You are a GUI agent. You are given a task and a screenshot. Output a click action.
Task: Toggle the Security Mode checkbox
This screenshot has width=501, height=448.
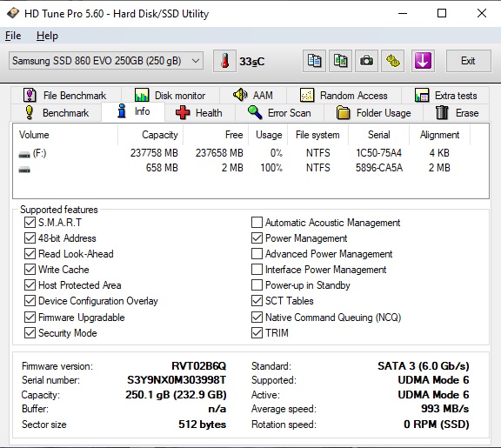pyautogui.click(x=30, y=332)
